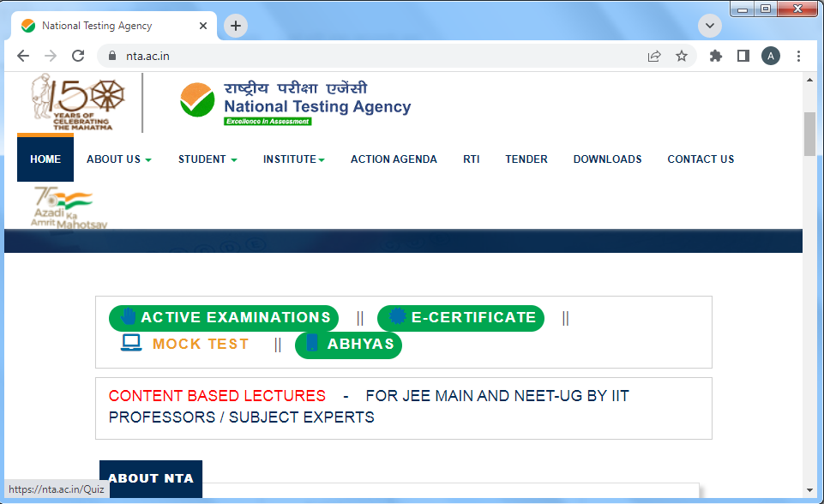824x504 pixels.
Task: Click the laptop icon beside Mock Test
Action: pos(131,343)
